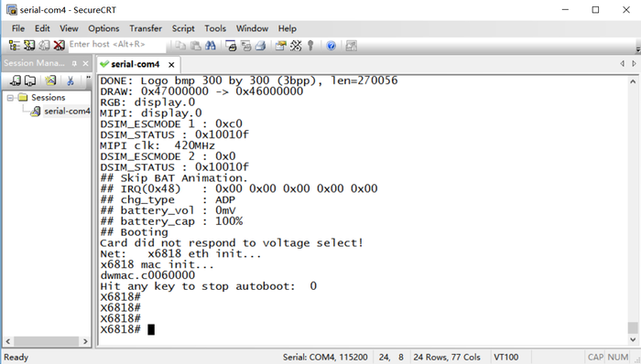This screenshot has height=364, width=641.
Task: Click the Reconnect toolbar icon
Action: click(x=44, y=46)
